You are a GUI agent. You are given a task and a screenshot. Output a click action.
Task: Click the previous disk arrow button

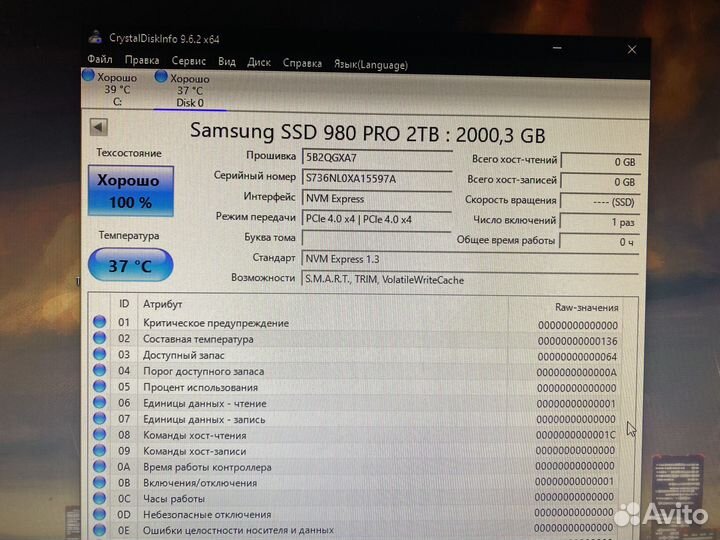pyautogui.click(x=99, y=127)
